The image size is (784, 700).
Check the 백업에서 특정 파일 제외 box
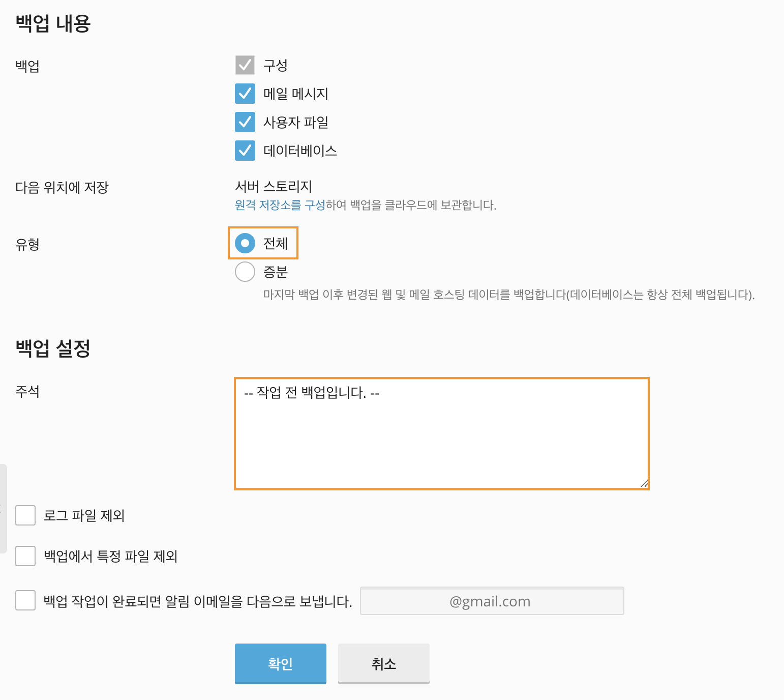[x=25, y=556]
